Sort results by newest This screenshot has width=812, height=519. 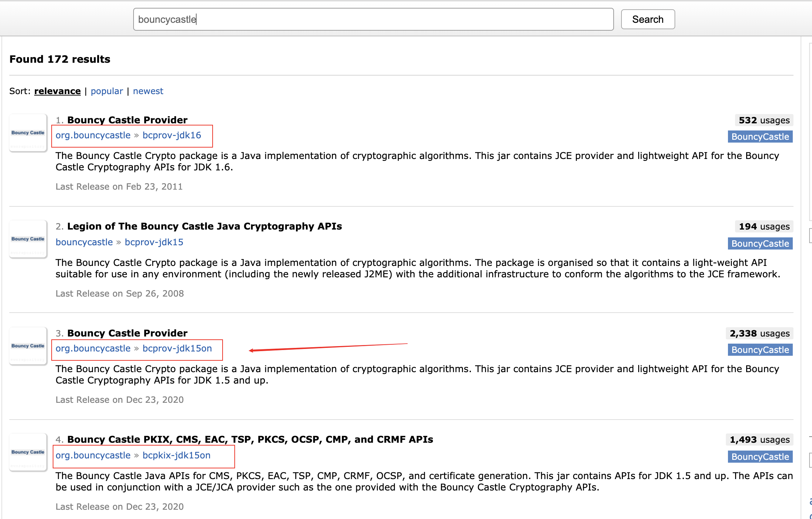pyautogui.click(x=148, y=91)
